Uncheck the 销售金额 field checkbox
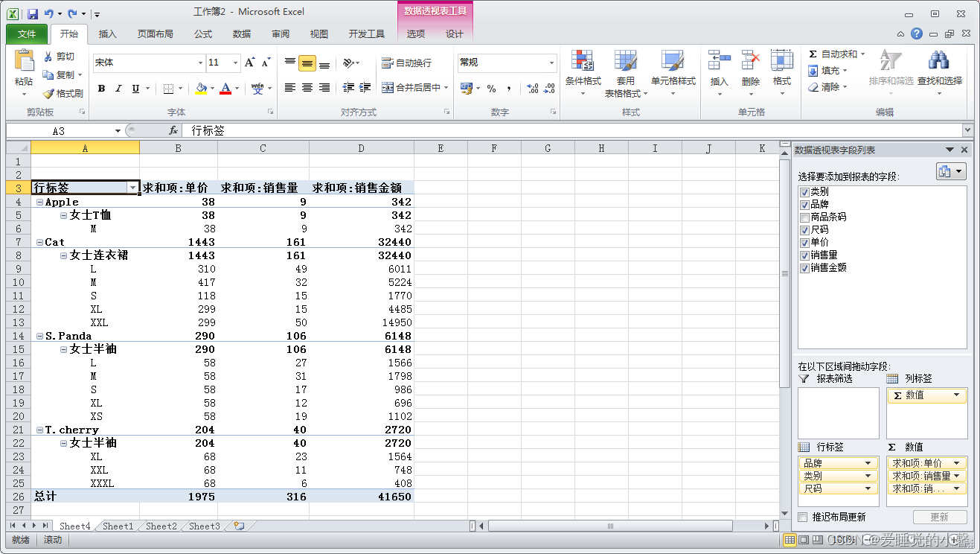980x554 pixels. click(x=804, y=268)
